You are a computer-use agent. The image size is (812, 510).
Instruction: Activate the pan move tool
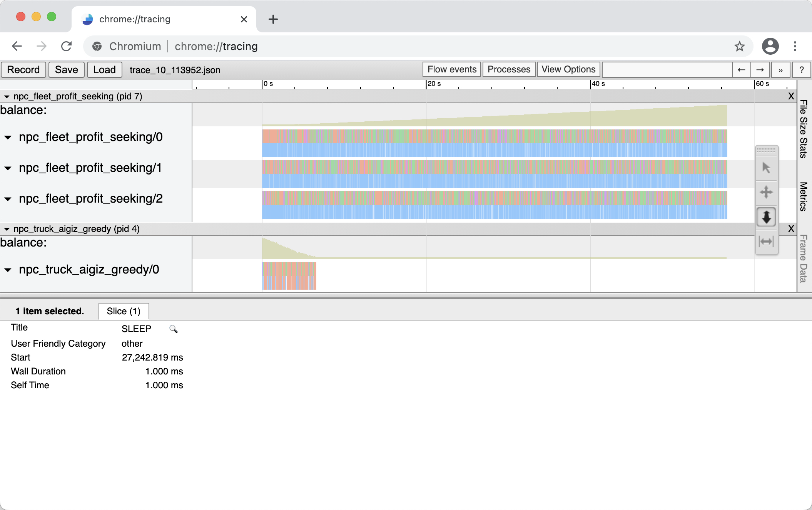[x=766, y=192]
